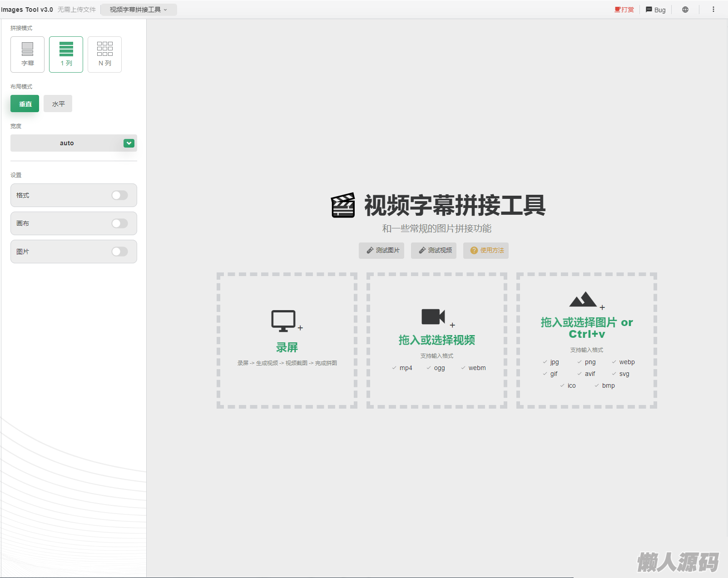Open the globe language selector
Viewport: 728px width, 578px height.
click(685, 10)
